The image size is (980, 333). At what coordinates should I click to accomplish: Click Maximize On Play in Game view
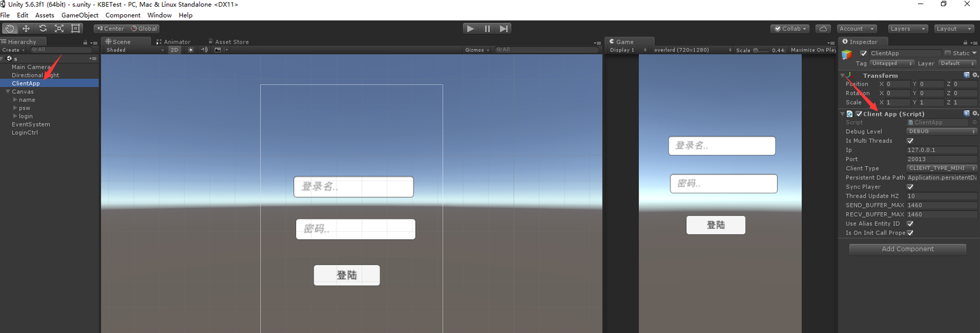813,50
